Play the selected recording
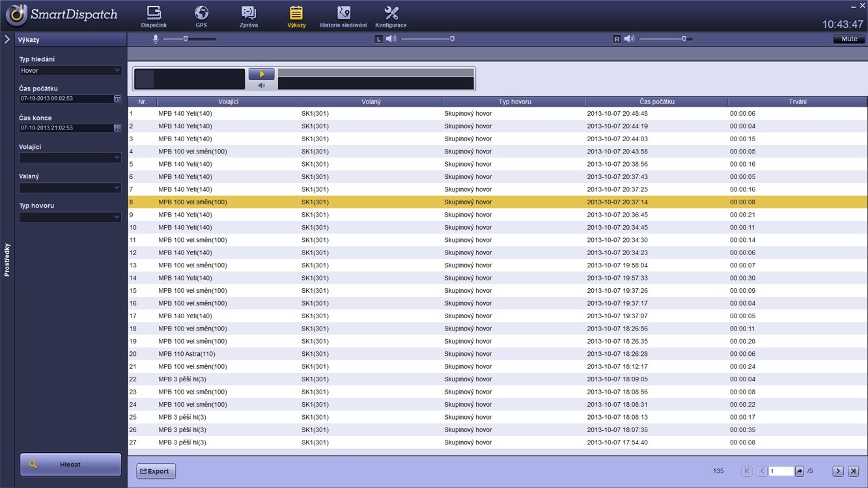This screenshot has height=488, width=868. click(261, 74)
